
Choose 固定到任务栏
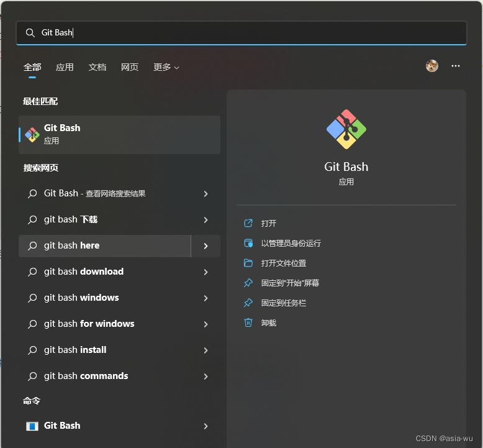[283, 303]
